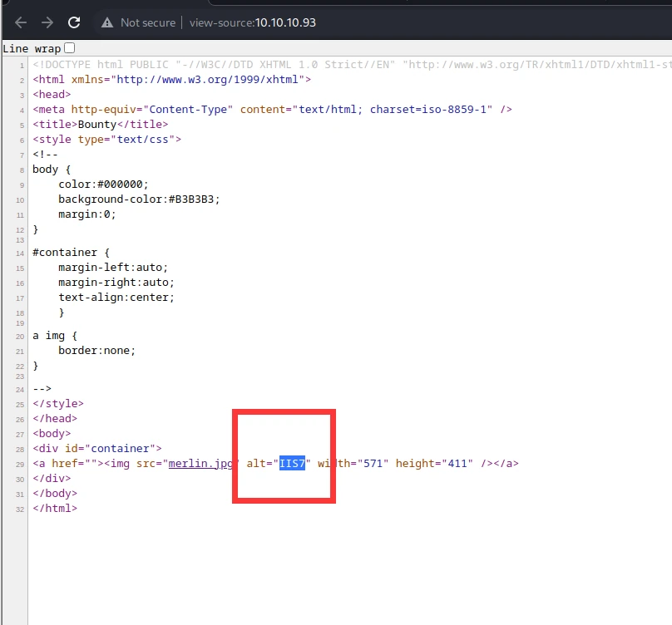The width and height of the screenshot is (672, 625).
Task: Click the border:none line
Action: (96, 351)
